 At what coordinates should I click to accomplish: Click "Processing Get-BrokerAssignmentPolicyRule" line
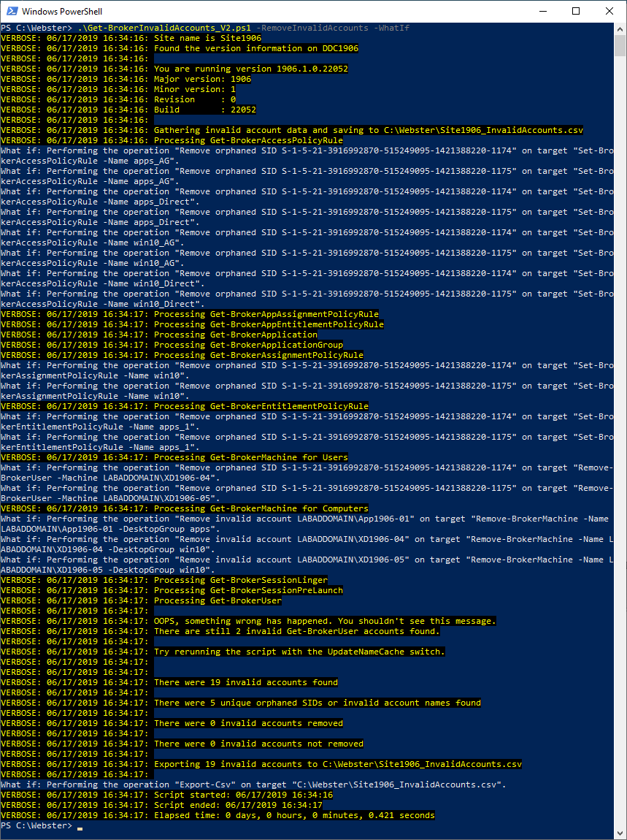click(258, 355)
